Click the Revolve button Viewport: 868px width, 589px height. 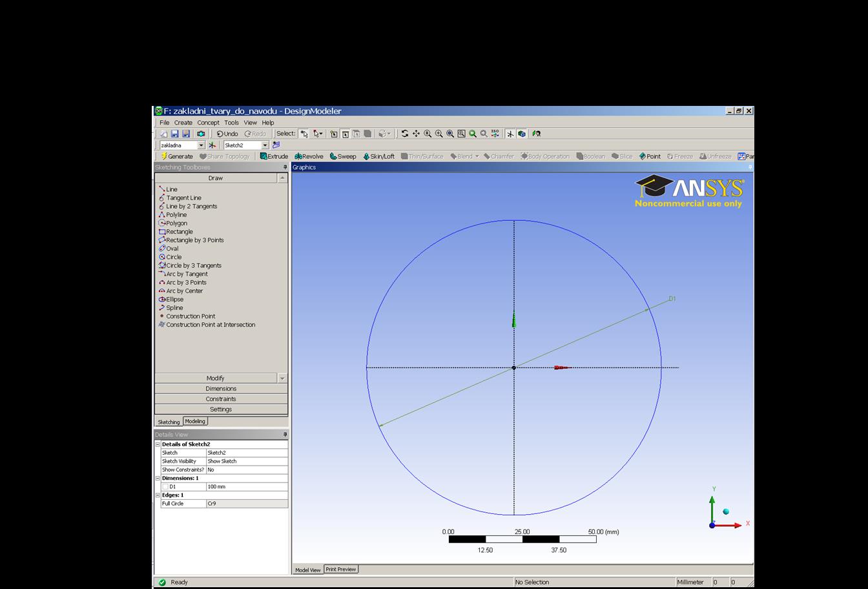pyautogui.click(x=309, y=156)
